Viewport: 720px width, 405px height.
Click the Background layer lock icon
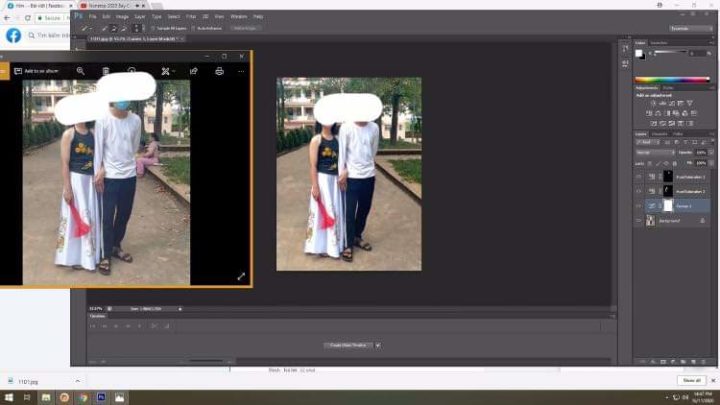coord(703,221)
